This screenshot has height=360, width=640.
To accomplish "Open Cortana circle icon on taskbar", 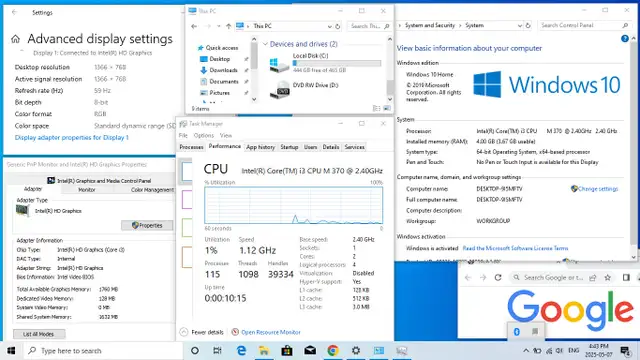I will 195,351.
